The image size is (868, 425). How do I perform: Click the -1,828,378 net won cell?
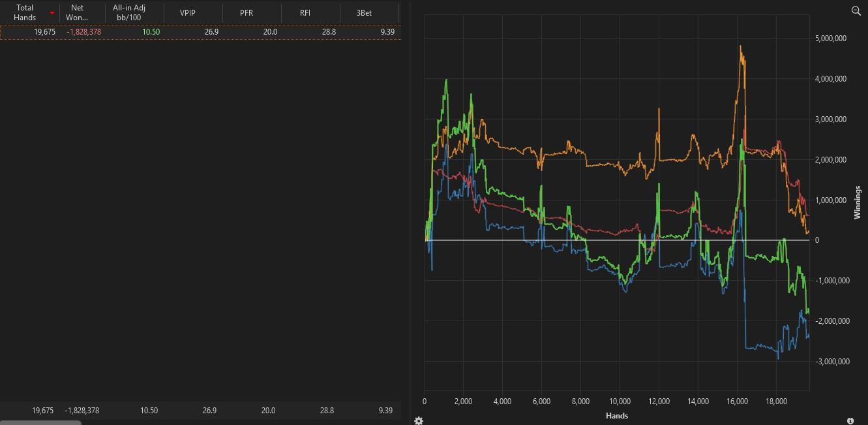click(x=83, y=31)
